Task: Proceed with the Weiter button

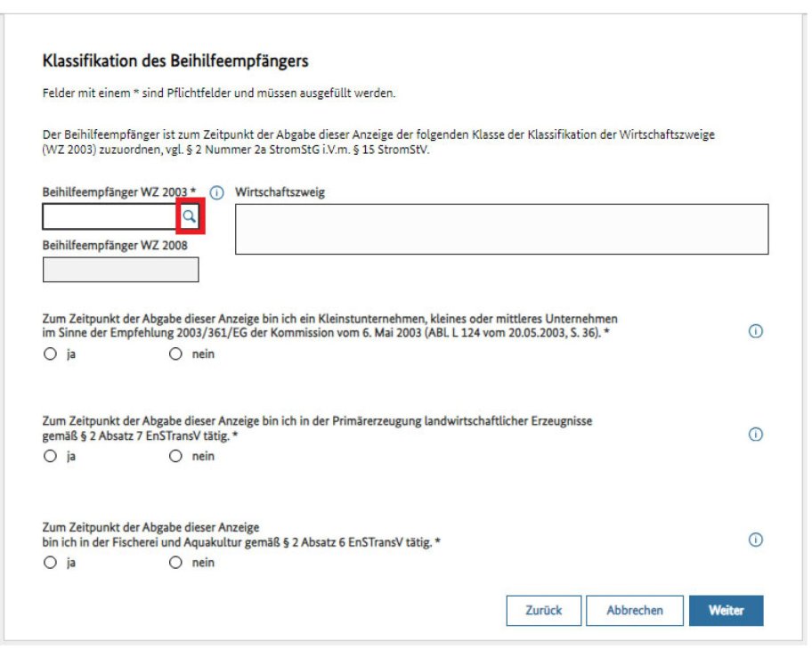Action: point(726,611)
